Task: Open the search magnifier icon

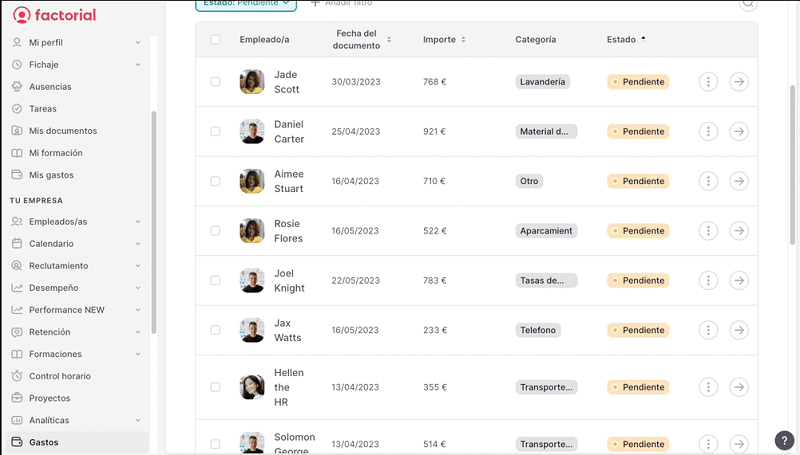Action: 748,4
